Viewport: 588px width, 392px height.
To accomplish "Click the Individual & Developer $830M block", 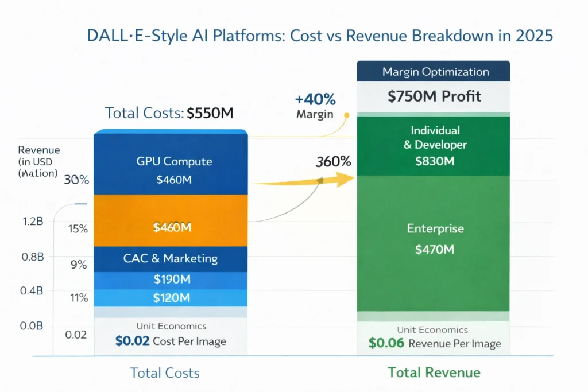I will pyautogui.click(x=434, y=145).
